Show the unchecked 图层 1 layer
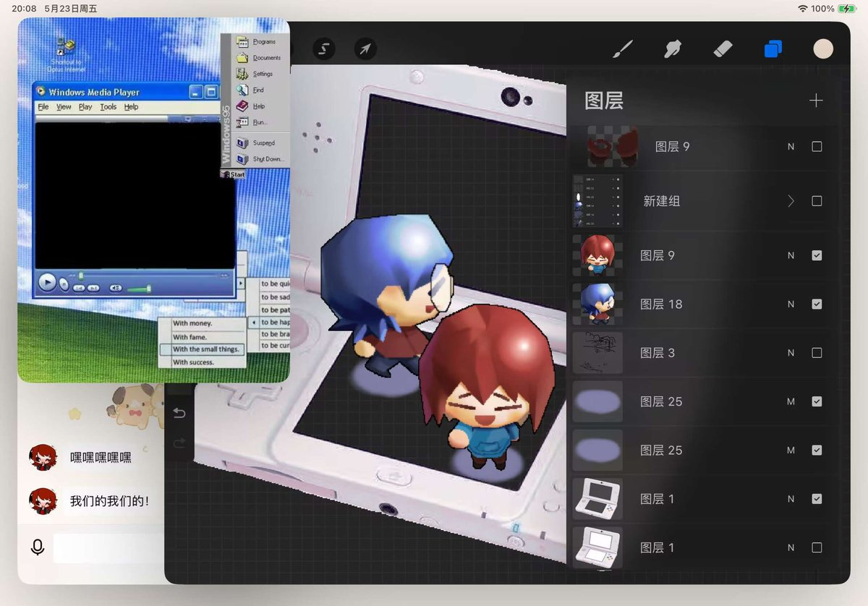Image resolution: width=868 pixels, height=606 pixels. click(x=817, y=547)
